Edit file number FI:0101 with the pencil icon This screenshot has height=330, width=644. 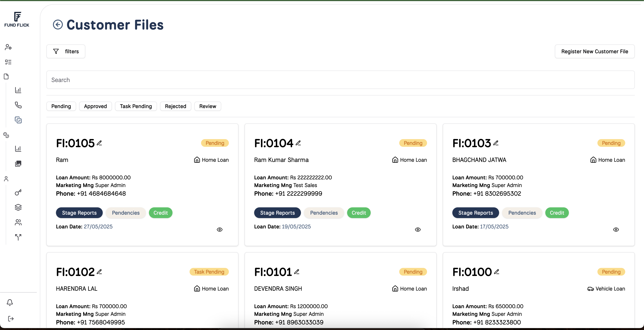[297, 272]
